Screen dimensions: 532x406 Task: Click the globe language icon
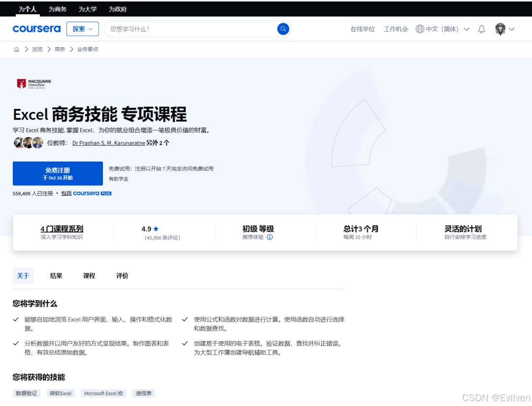(420, 29)
